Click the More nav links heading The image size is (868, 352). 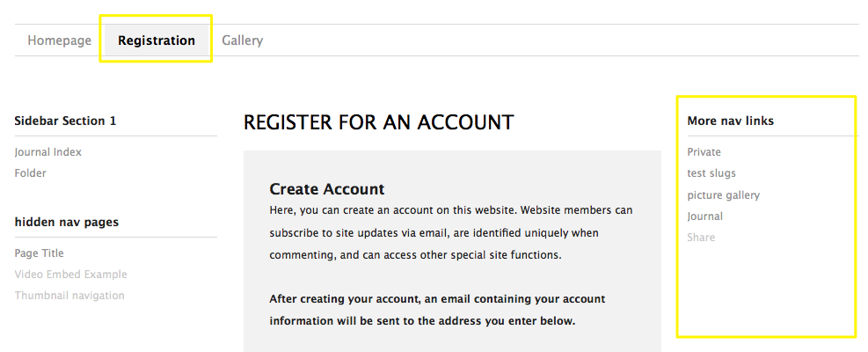[731, 121]
